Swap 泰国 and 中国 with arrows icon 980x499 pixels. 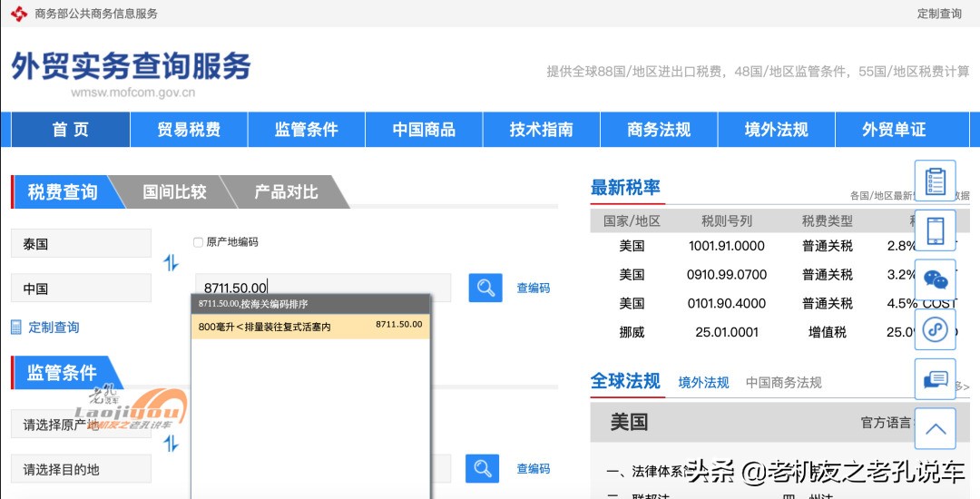(x=171, y=262)
